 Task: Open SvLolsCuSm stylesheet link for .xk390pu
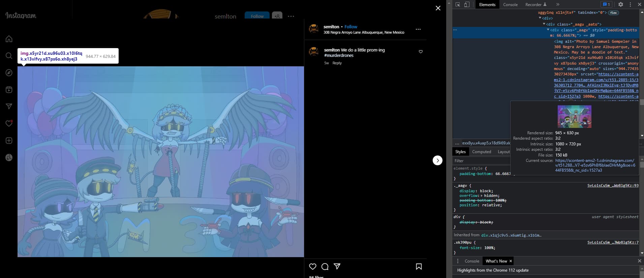613,242
